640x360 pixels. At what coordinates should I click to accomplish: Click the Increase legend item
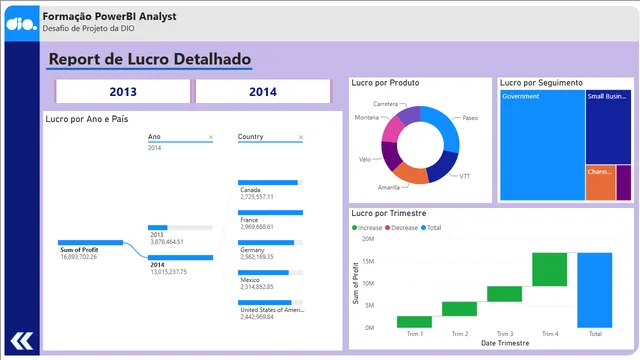(x=367, y=228)
